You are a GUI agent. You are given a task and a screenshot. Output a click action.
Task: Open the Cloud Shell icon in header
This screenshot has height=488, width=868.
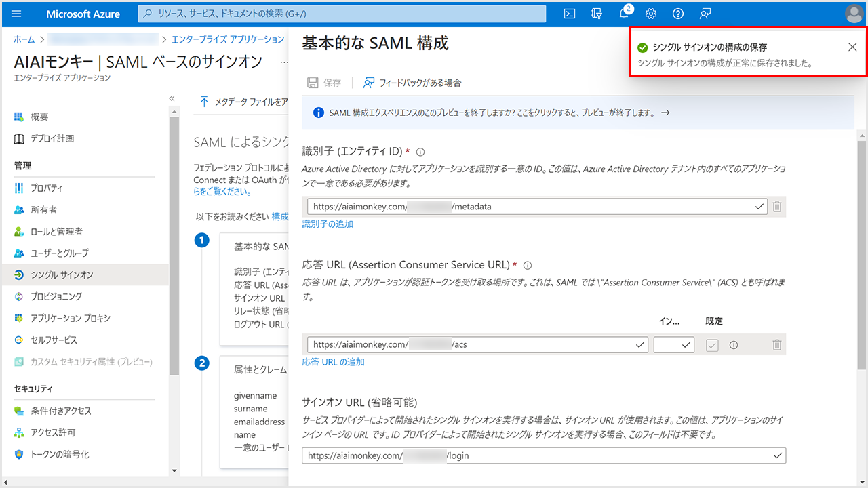570,14
